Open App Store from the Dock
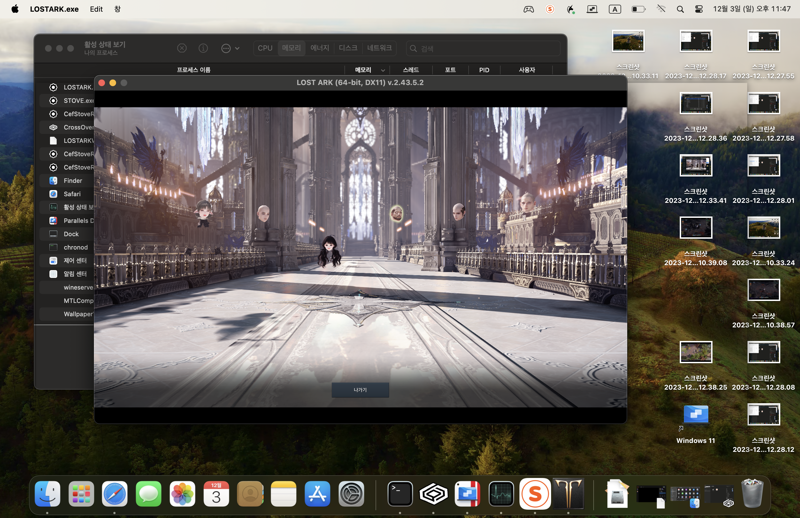 pos(317,494)
